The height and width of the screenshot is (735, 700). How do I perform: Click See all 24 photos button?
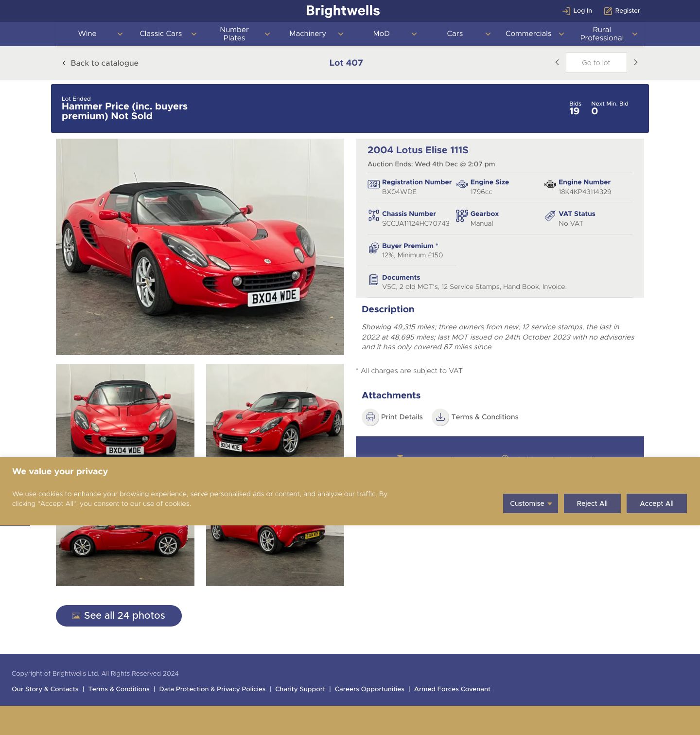point(119,616)
